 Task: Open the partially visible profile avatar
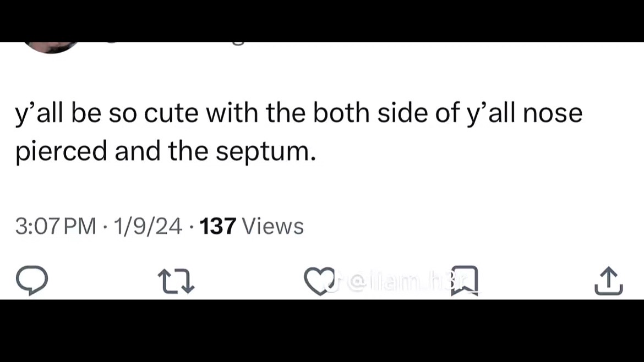pos(51,47)
